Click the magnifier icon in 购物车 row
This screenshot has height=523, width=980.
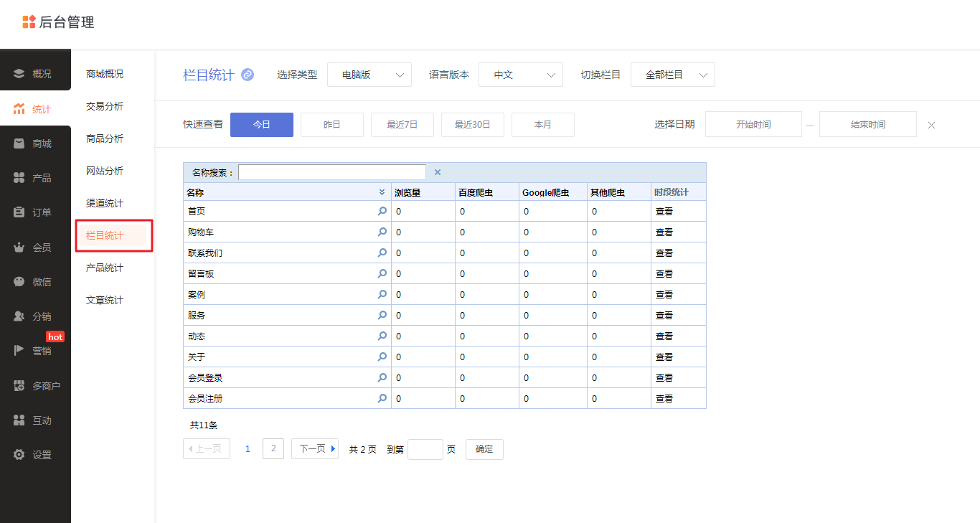382,232
